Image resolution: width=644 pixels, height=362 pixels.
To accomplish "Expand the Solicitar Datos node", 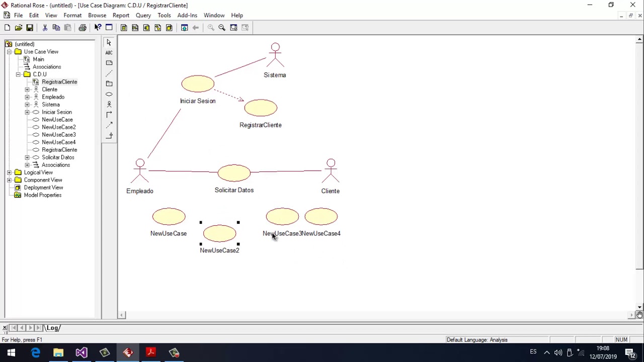I will click(27, 157).
